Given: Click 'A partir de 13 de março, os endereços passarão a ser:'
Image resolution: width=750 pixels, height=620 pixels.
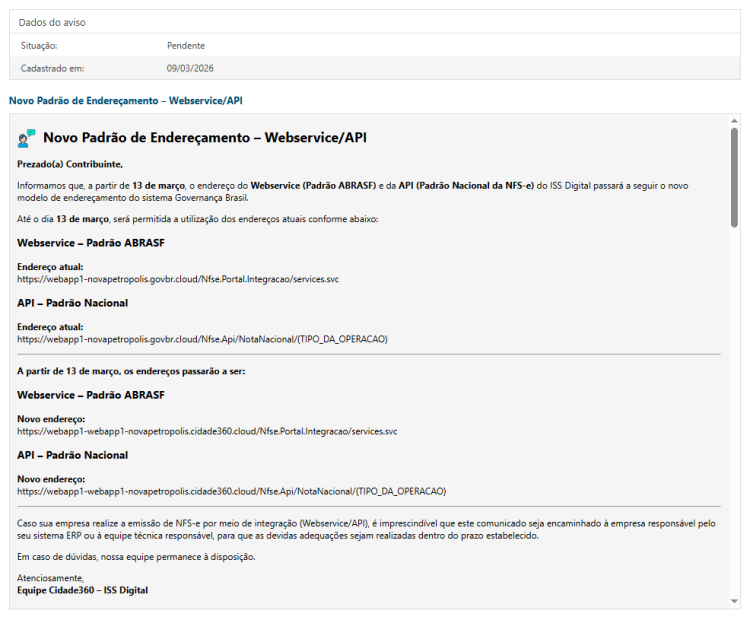Looking at the screenshot, I should coord(131,371).
